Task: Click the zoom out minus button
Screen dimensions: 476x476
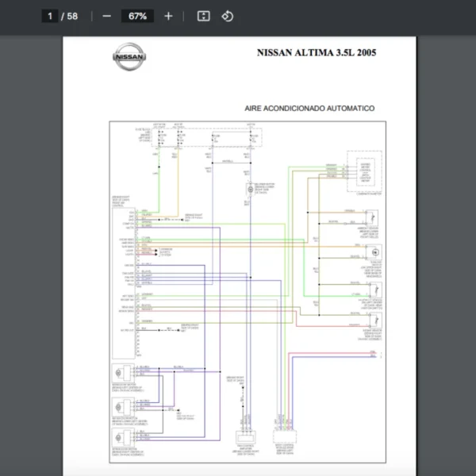Action: pos(107,16)
